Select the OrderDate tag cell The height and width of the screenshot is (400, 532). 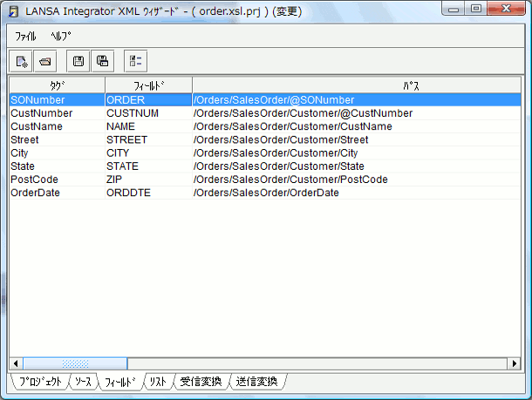(57, 193)
